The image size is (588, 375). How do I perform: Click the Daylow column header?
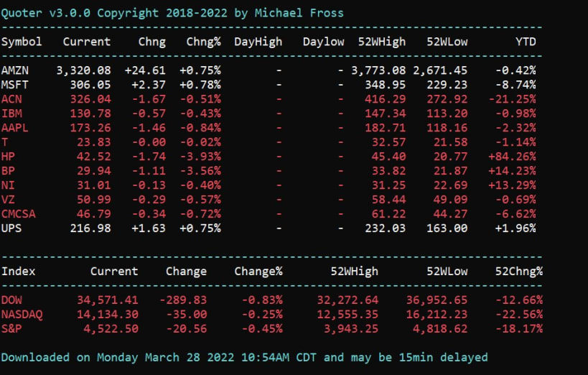[323, 42]
